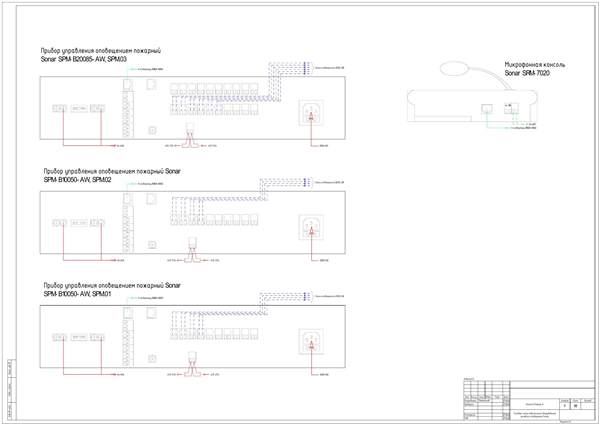The image size is (600, 425).
Task: Select the far-left terminal block on SPM01 unit
Action: tap(59, 337)
